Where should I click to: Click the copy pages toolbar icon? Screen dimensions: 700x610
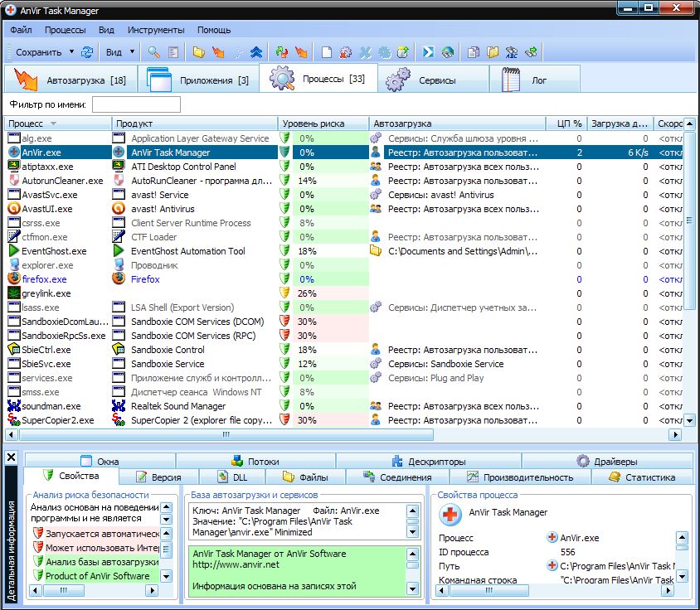[x=474, y=52]
